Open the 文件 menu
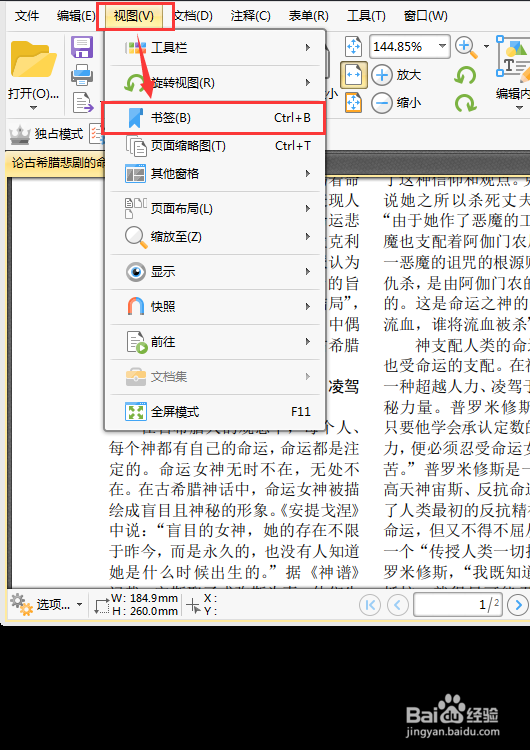This screenshot has height=750, width=530. (27, 16)
